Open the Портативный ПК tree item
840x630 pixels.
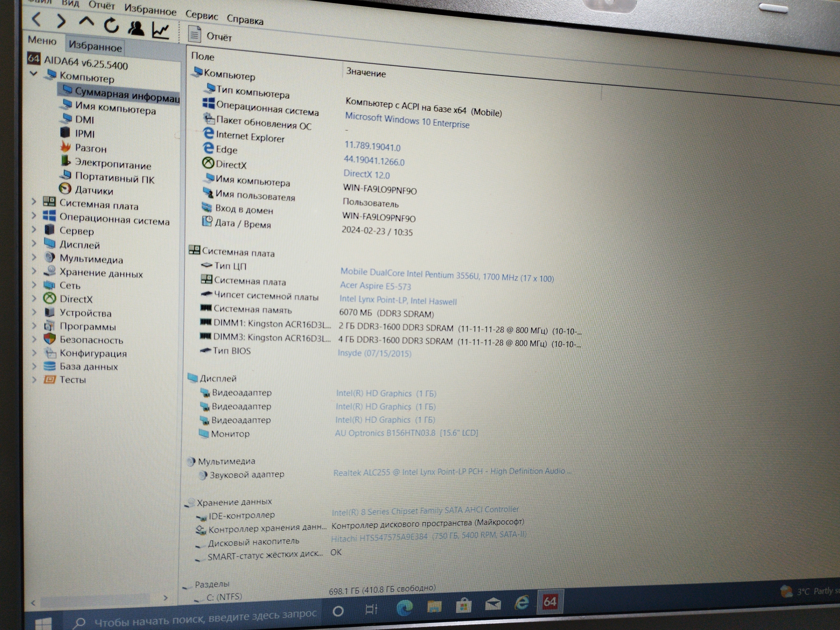click(x=107, y=177)
